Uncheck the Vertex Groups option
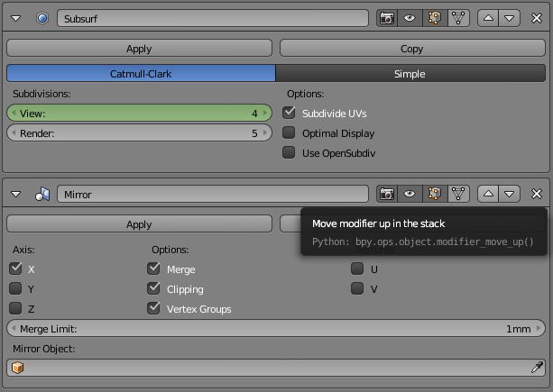This screenshot has width=553, height=392. [153, 308]
